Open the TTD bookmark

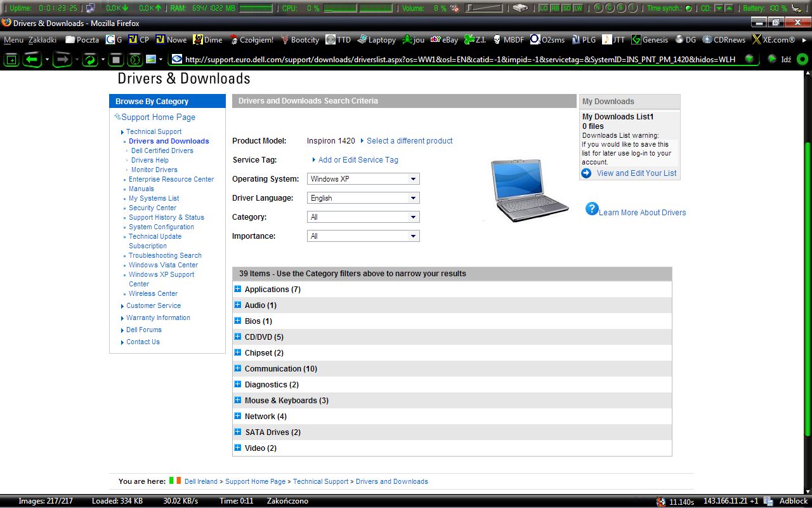click(338, 39)
